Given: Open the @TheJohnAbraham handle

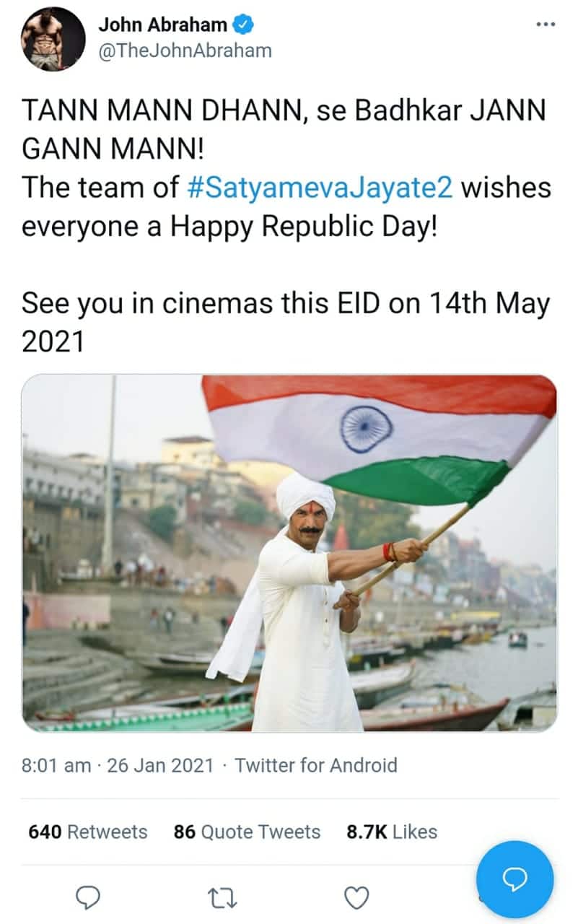Looking at the screenshot, I should (x=185, y=51).
